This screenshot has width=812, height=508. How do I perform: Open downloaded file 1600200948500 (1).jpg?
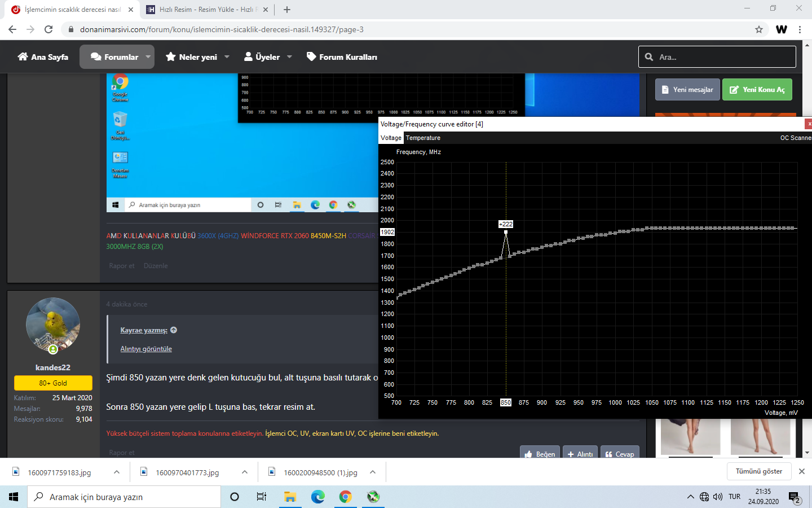tap(320, 472)
